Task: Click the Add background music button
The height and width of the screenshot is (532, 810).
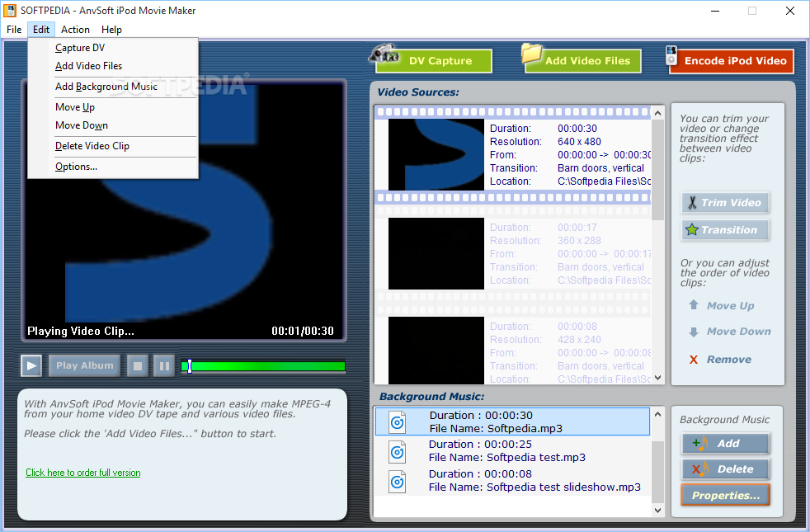Action: click(725, 443)
